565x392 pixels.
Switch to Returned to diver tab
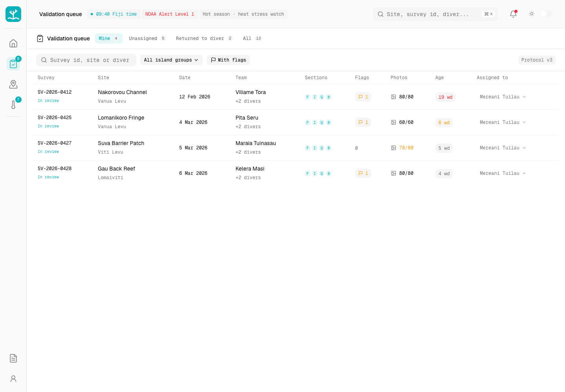204,38
